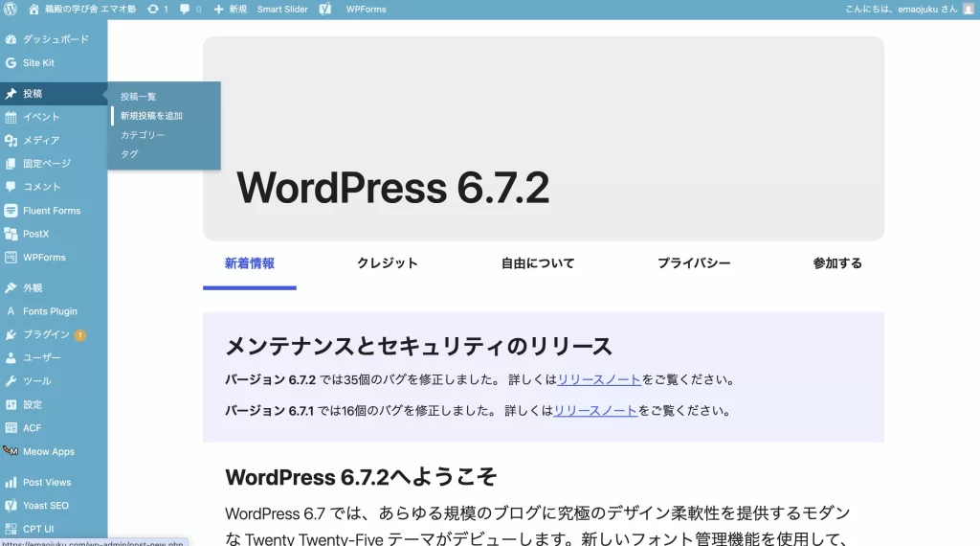The height and width of the screenshot is (546, 980).
Task: Open Smart Slider in admin bar
Action: [x=282, y=9]
